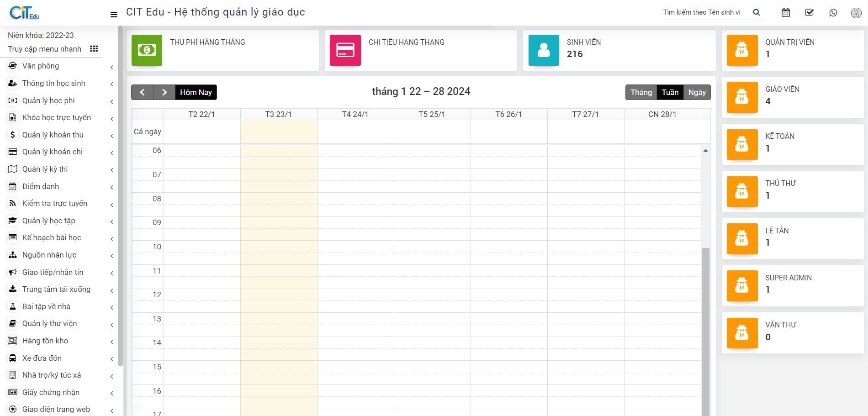Open the user profile avatar
Image resolution: width=868 pixels, height=416 pixels.
coord(856,13)
